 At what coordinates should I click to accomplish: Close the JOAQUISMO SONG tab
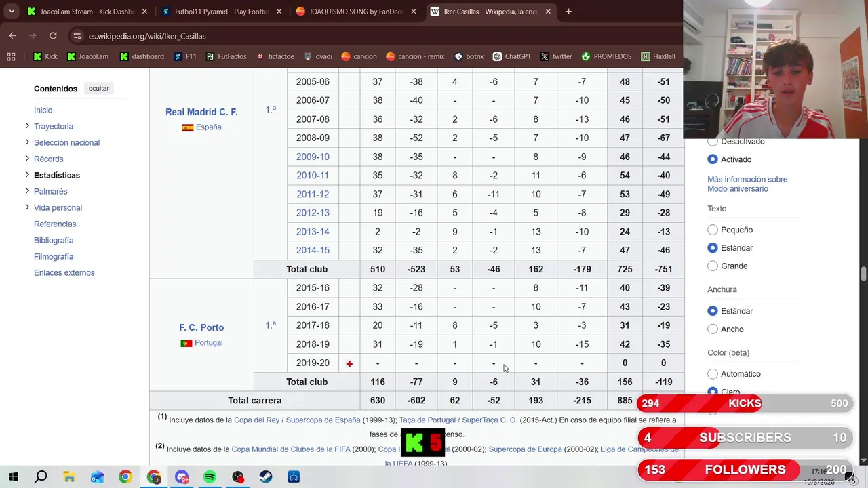click(413, 12)
